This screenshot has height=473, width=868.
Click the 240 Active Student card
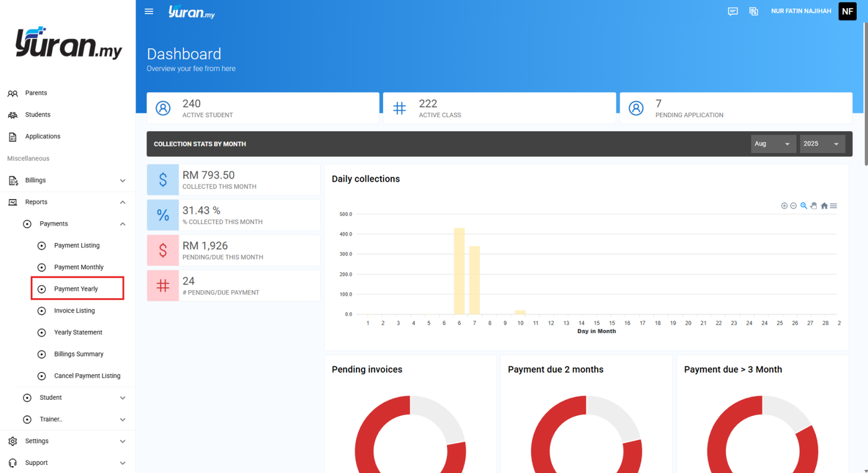tap(263, 108)
